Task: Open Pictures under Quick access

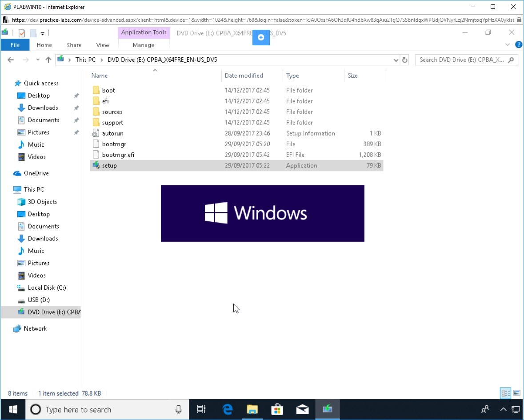Action: [38, 132]
